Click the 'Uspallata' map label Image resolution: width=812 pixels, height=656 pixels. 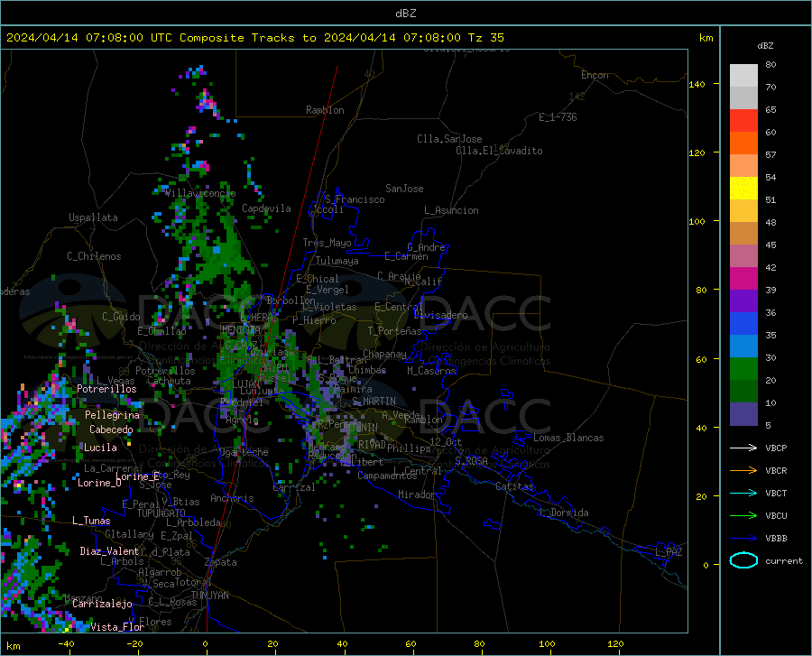click(93, 218)
